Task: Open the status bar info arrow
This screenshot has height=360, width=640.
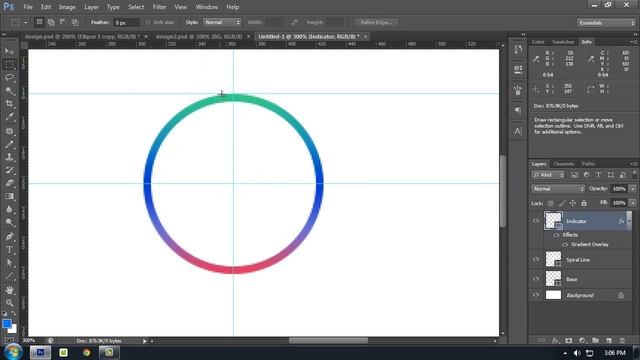Action: click(x=144, y=341)
